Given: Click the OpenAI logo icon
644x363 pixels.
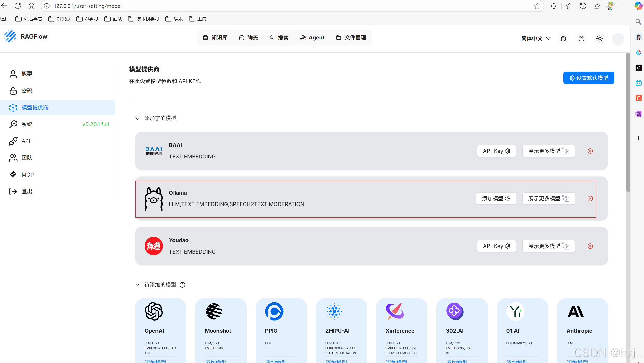Looking at the screenshot, I should tap(153, 311).
